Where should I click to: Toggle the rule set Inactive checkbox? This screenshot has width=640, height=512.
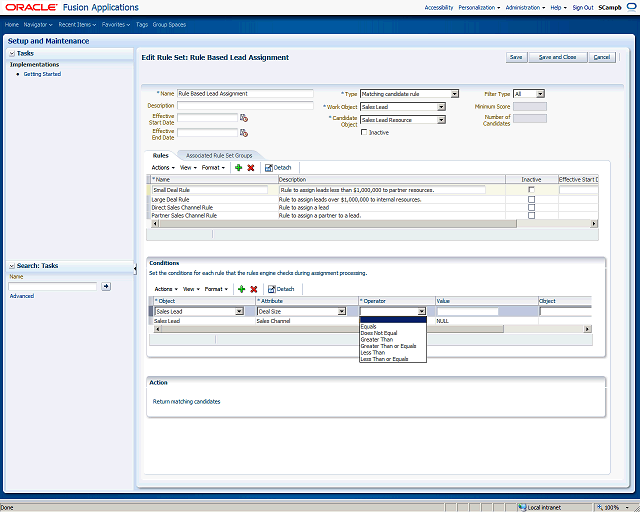[364, 132]
